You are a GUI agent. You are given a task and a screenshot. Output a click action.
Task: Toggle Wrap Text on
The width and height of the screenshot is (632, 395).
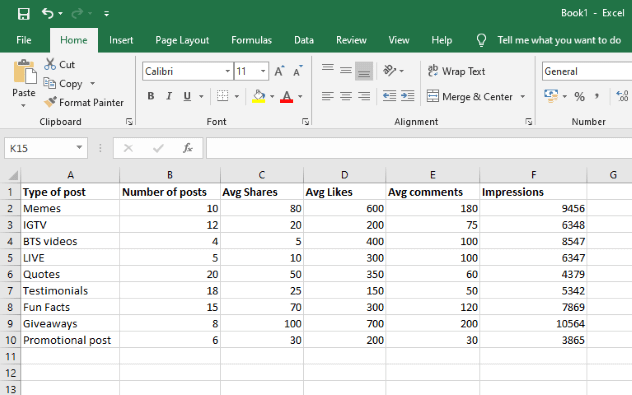coord(456,71)
